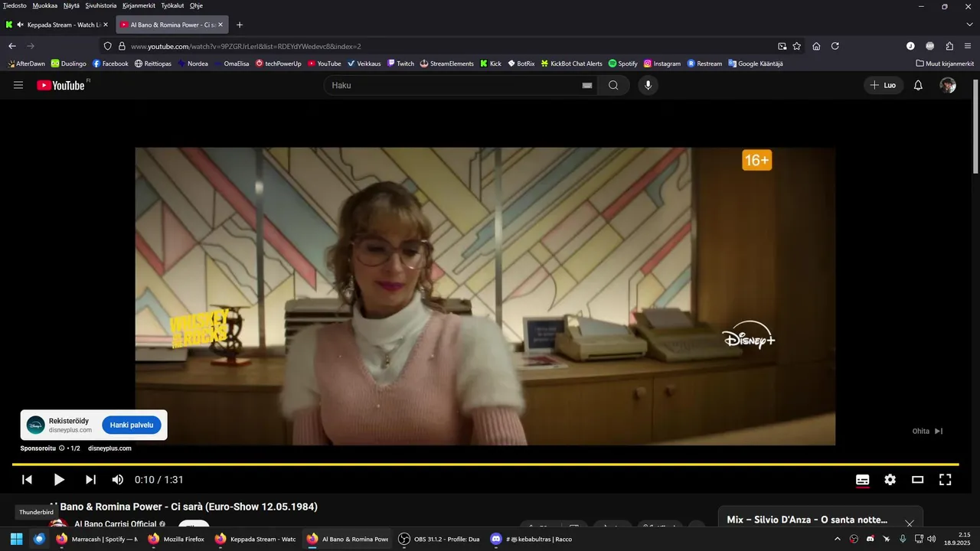Open the Al Bano Carrisi Official channel
980x551 pixels.
(x=115, y=524)
